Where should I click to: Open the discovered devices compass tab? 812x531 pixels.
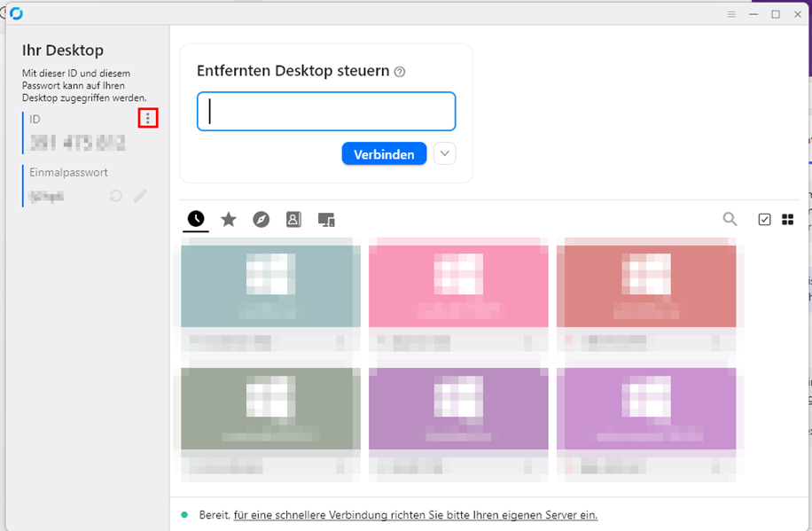[261, 219]
